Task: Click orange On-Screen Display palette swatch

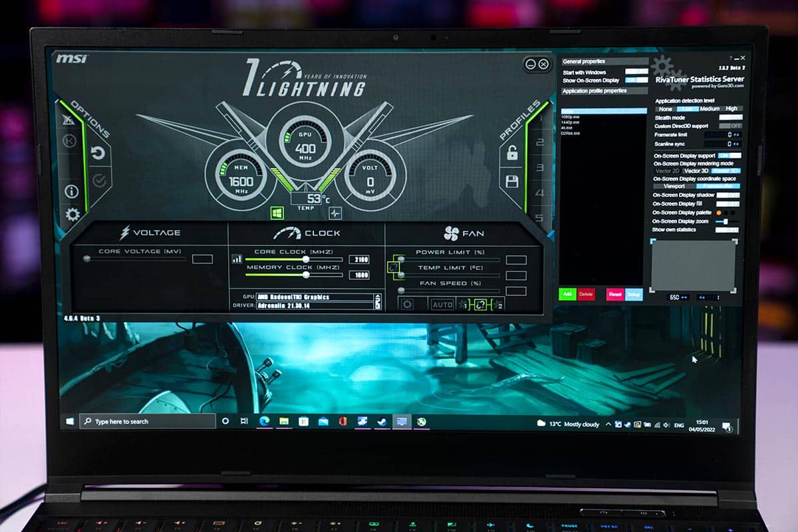Action: [x=719, y=212]
